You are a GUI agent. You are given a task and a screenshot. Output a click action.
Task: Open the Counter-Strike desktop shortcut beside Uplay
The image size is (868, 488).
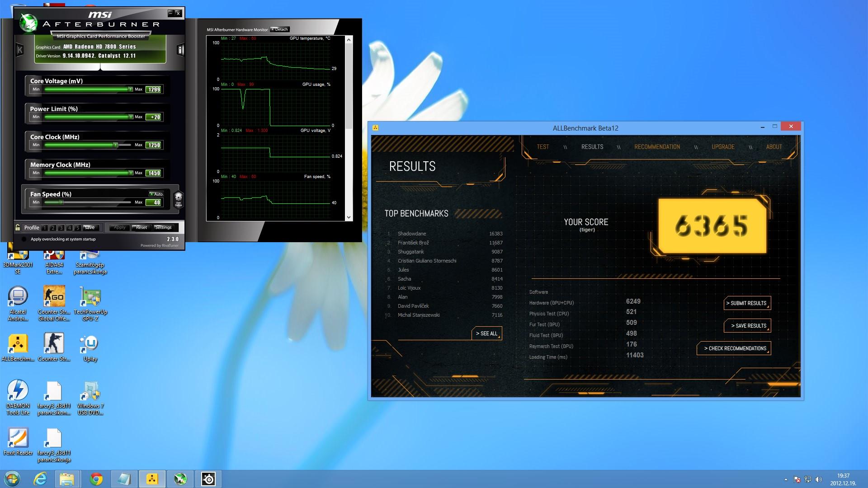click(x=54, y=348)
